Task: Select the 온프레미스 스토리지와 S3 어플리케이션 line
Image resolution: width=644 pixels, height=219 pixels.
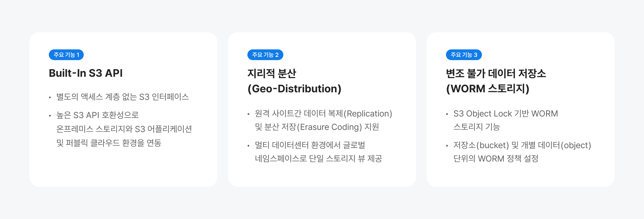Action: point(124,129)
